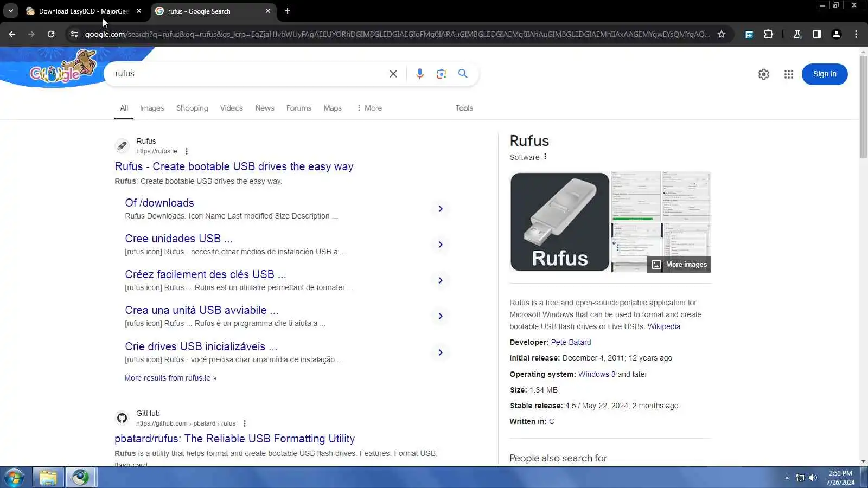Open site information icon in address bar

click(x=74, y=34)
